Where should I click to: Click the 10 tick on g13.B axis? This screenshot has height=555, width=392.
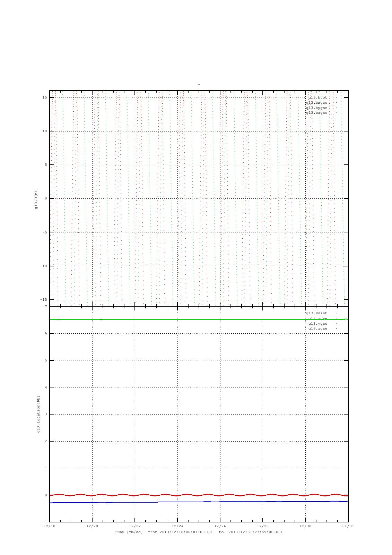tap(45, 131)
